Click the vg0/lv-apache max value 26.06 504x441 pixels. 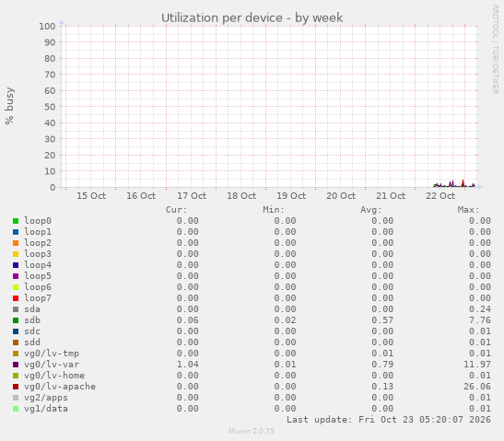(477, 387)
